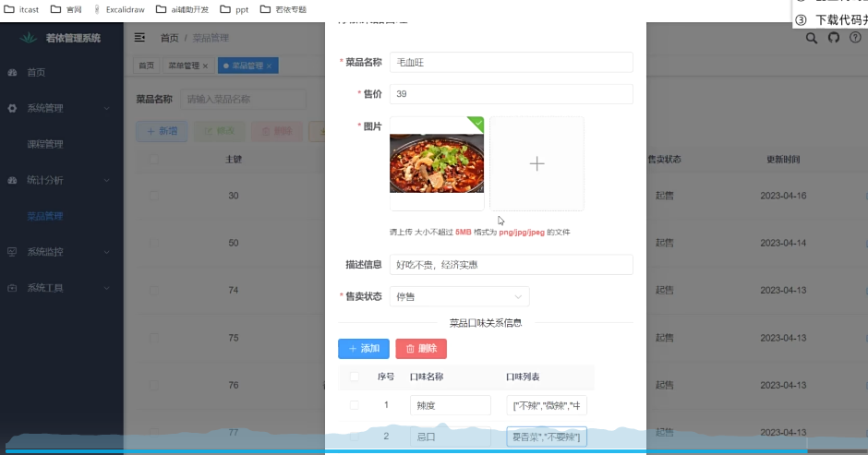Click the 2023-04-16 update time cell
Image resolution: width=868 pixels, height=455 pixels.
tap(783, 196)
